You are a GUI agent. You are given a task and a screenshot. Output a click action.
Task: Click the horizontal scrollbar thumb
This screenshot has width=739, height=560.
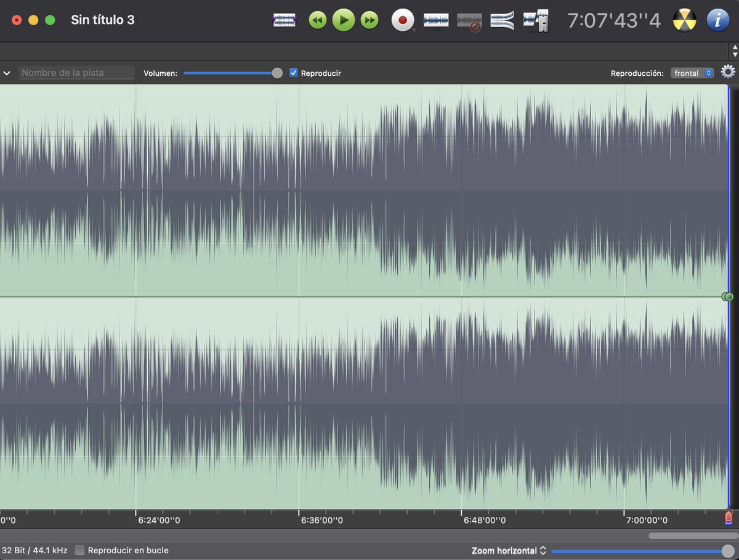click(x=692, y=536)
